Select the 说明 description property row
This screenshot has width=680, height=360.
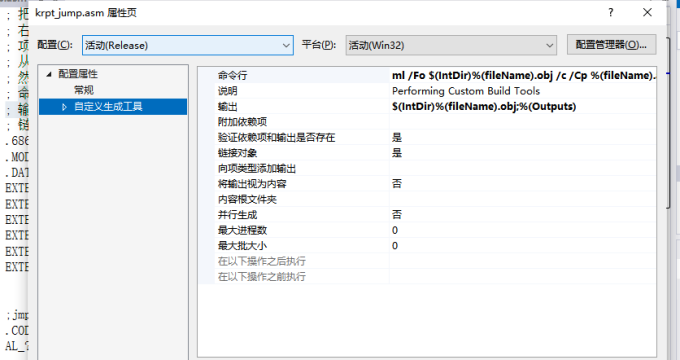pyautogui.click(x=426, y=91)
